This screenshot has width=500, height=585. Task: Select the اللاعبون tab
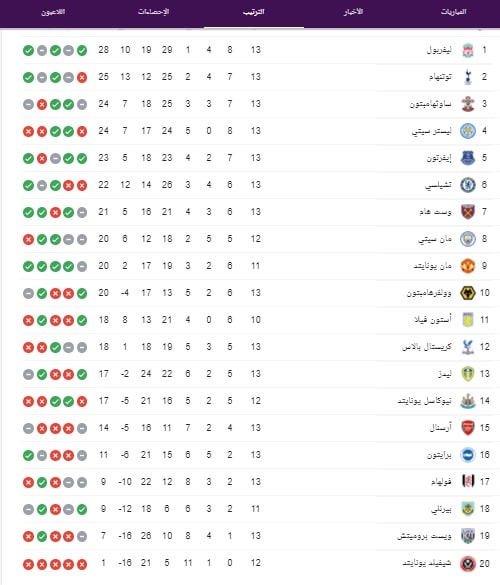[x=53, y=12]
